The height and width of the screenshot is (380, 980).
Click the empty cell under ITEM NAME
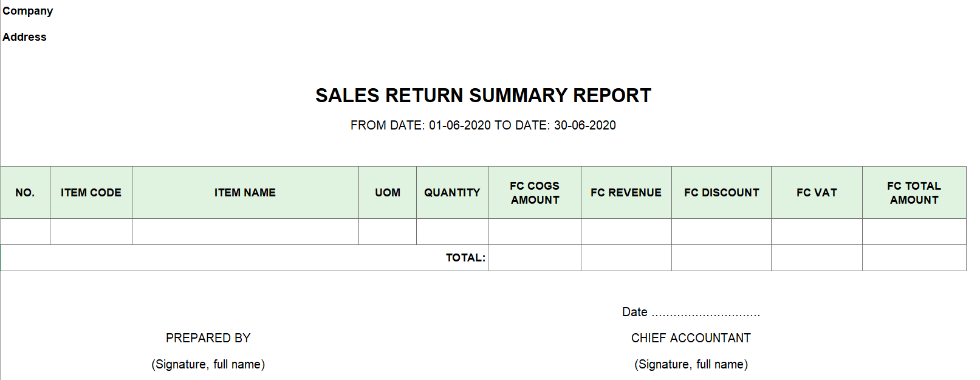(245, 232)
